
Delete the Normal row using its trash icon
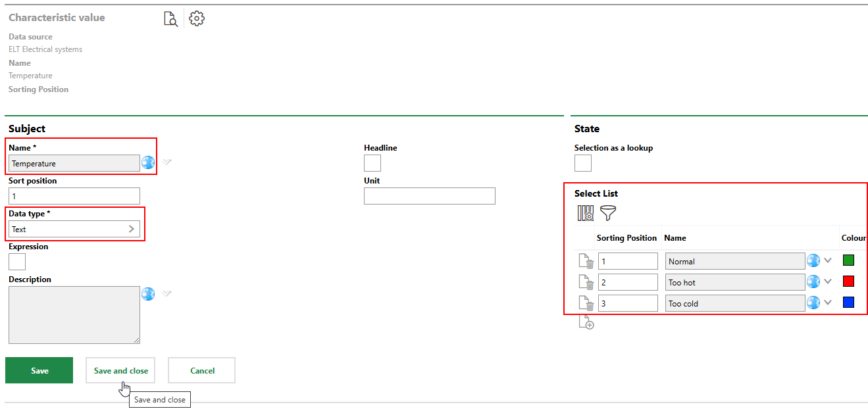pyautogui.click(x=586, y=262)
